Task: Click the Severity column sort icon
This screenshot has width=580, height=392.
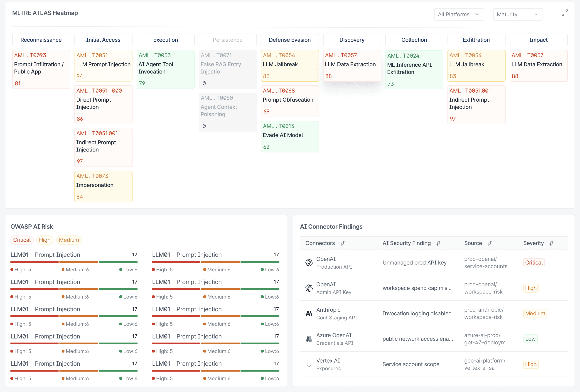Action: point(551,243)
